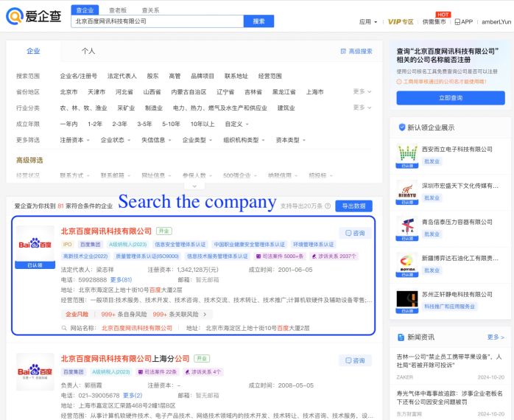Select the 企业 results tab

[33, 51]
